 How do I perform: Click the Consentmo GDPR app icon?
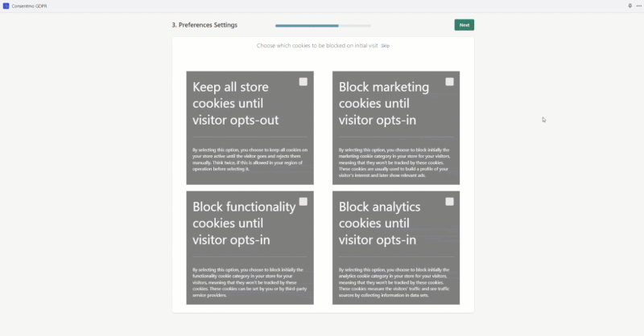click(x=6, y=6)
